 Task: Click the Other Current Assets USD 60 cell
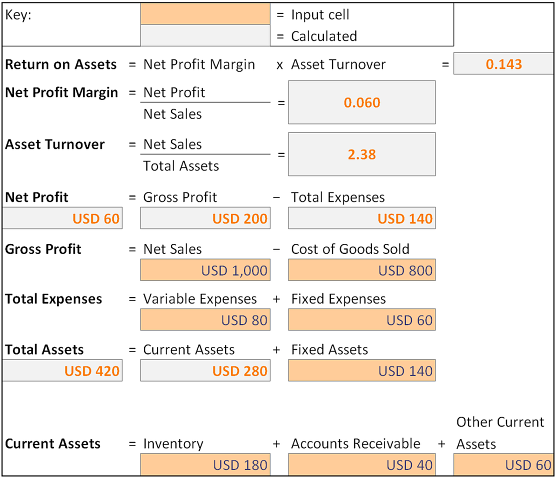[x=504, y=465]
